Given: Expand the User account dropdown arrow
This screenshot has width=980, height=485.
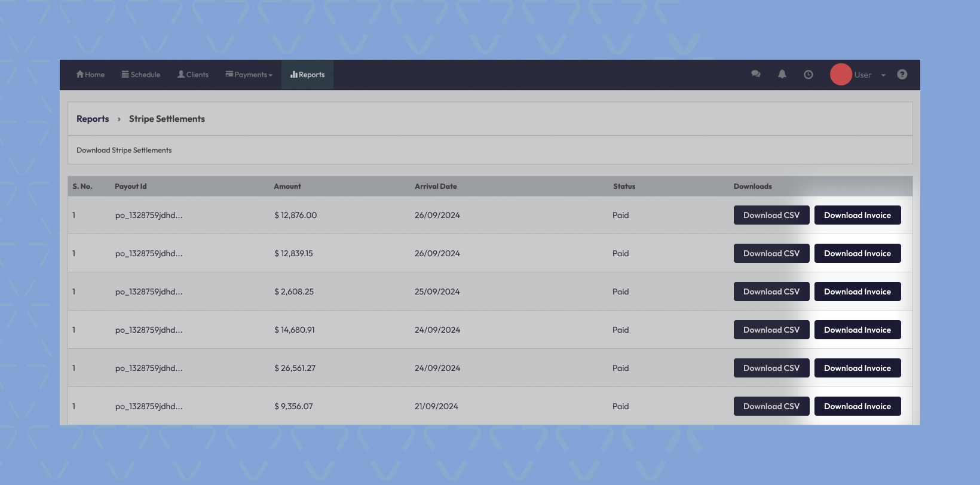Looking at the screenshot, I should click(x=883, y=75).
